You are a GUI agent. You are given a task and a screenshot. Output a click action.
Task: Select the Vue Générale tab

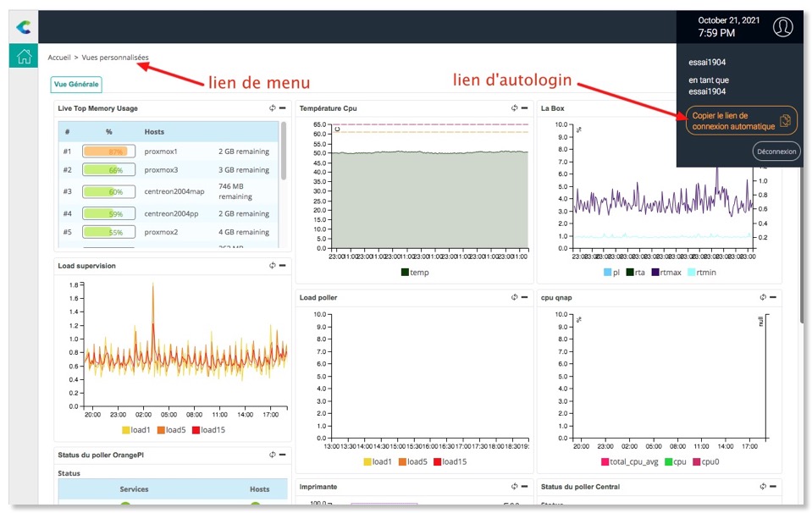(x=77, y=85)
